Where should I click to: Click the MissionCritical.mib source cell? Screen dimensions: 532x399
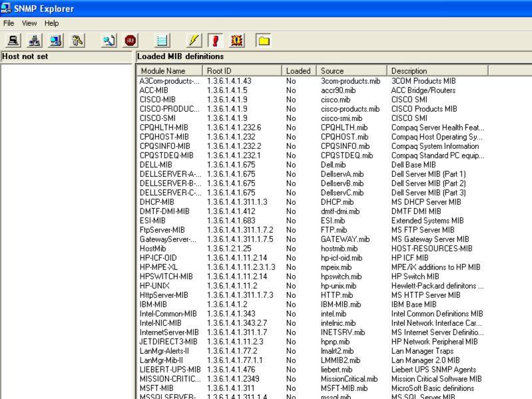349,379
